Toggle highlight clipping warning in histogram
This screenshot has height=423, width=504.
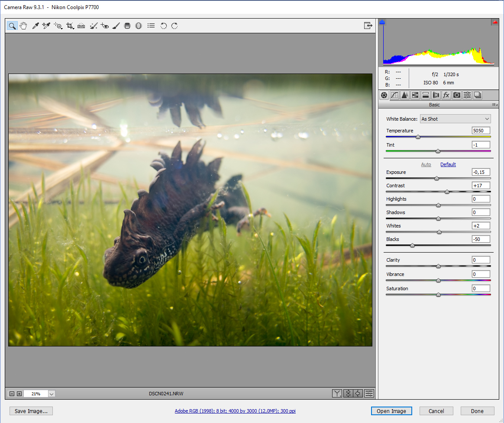click(x=494, y=22)
